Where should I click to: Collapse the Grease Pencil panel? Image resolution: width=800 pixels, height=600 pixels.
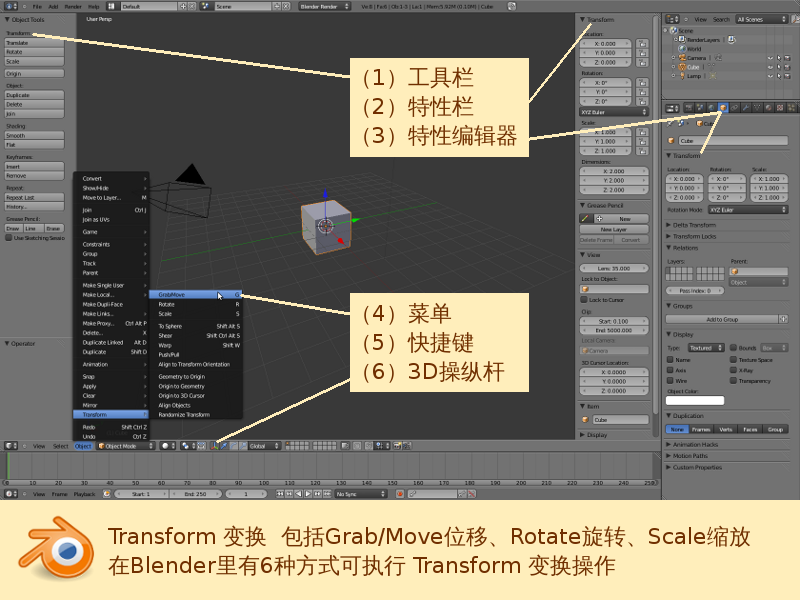605,205
